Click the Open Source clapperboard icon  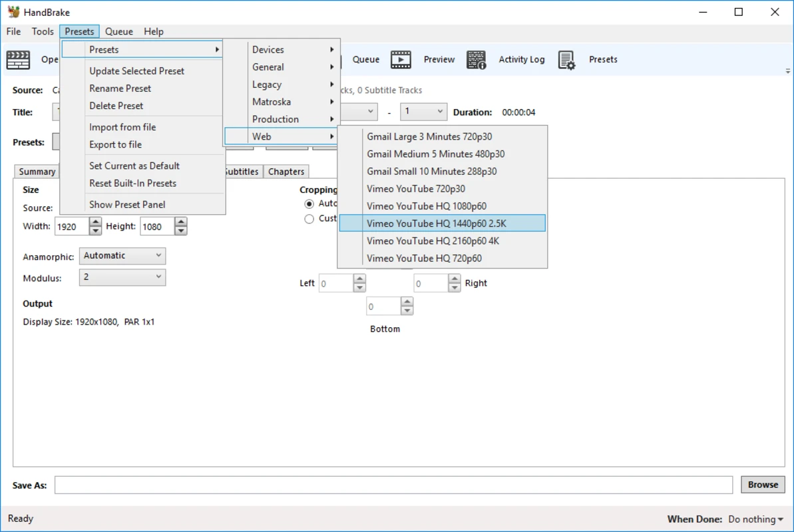19,60
